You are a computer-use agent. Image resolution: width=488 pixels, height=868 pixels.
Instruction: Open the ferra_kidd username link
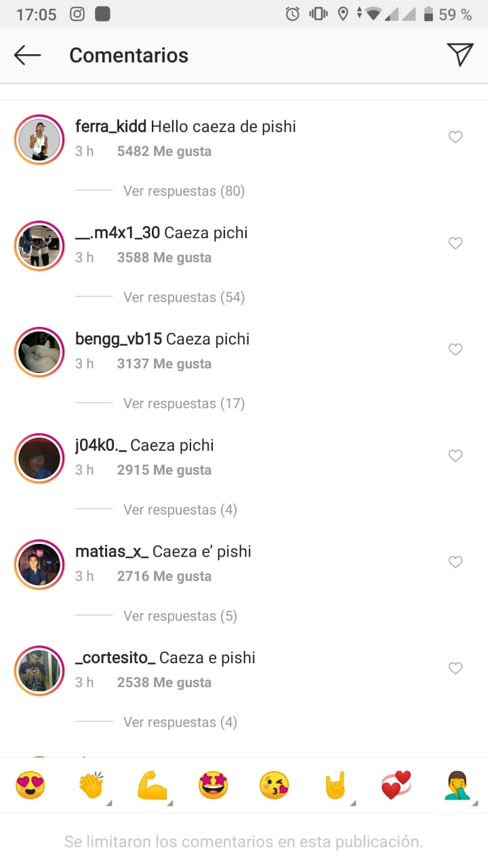[x=110, y=127]
